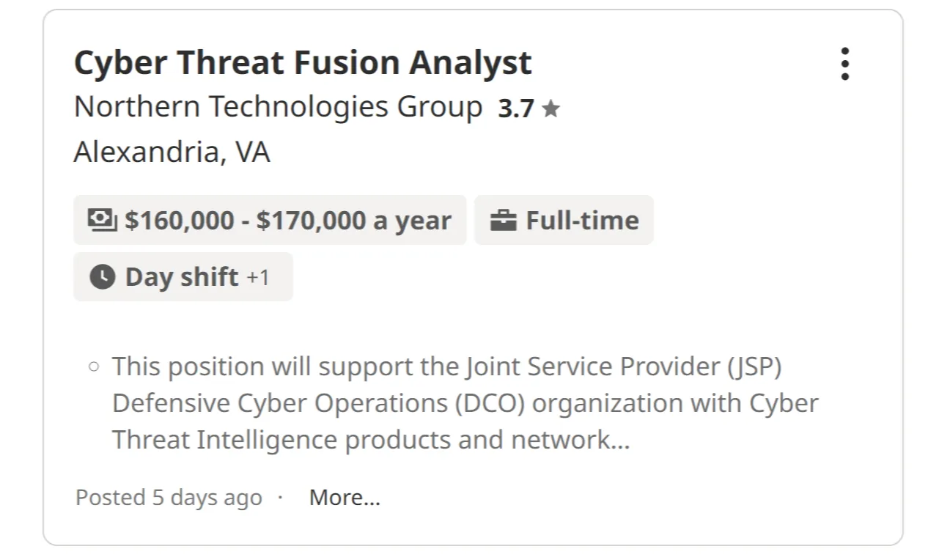
Task: Click the 3.7 company rating number
Action: (516, 109)
